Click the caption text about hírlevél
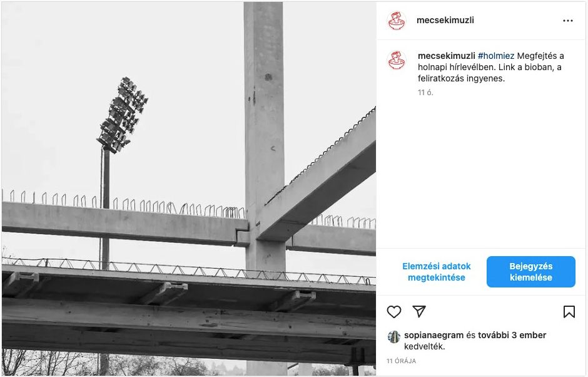This screenshot has height=377, width=588. (x=491, y=67)
